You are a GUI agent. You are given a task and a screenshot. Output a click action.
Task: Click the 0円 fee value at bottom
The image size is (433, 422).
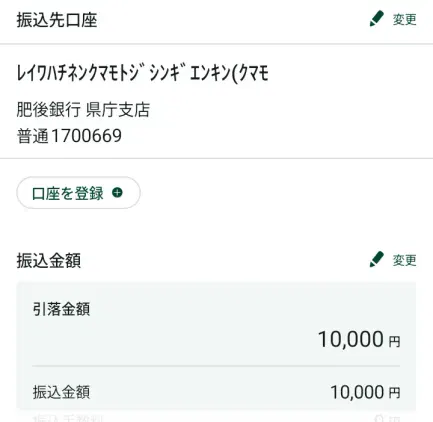click(x=387, y=419)
